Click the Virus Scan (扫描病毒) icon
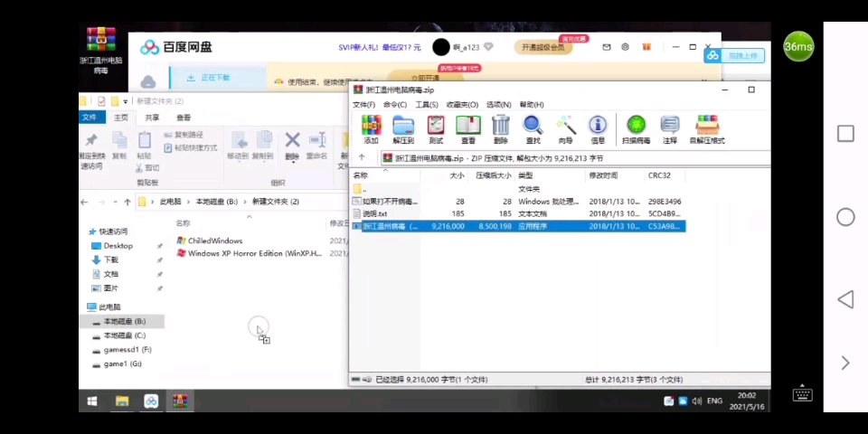The width and height of the screenshot is (868, 434). point(636,129)
